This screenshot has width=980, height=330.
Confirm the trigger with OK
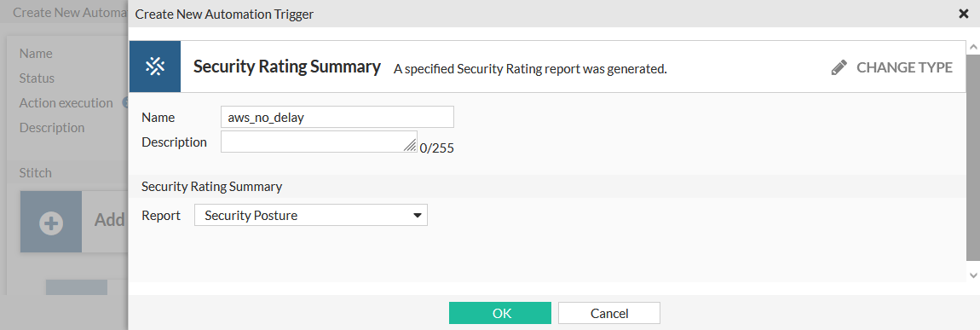pyautogui.click(x=500, y=313)
